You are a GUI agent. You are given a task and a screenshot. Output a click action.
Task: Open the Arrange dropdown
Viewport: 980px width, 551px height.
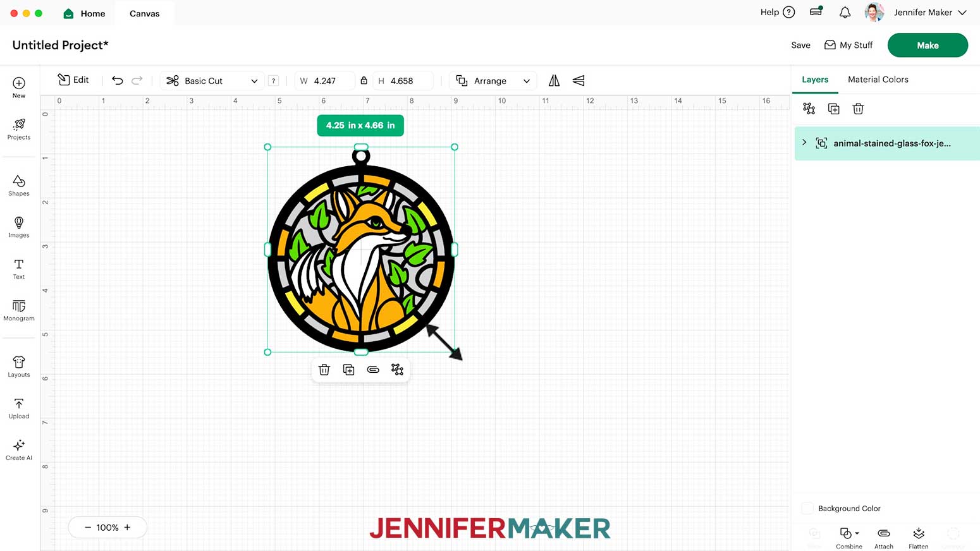point(493,81)
